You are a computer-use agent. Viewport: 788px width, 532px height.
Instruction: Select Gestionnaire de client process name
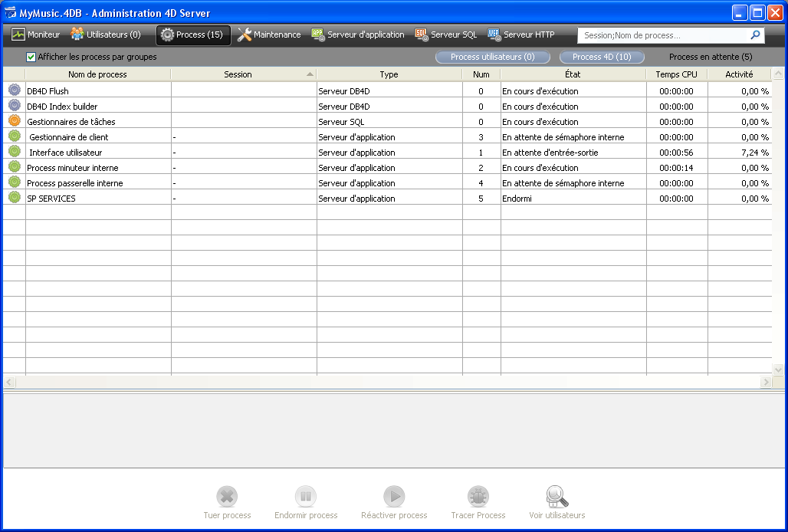point(69,137)
